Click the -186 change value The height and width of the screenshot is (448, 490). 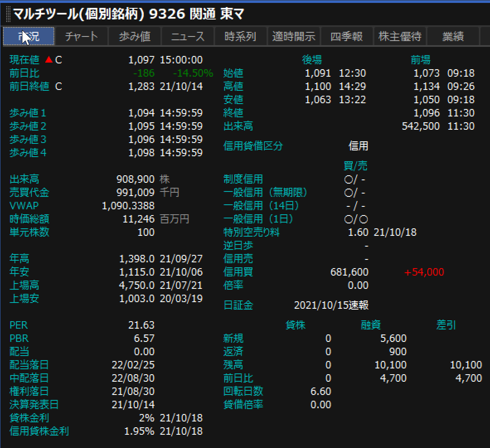click(x=144, y=73)
